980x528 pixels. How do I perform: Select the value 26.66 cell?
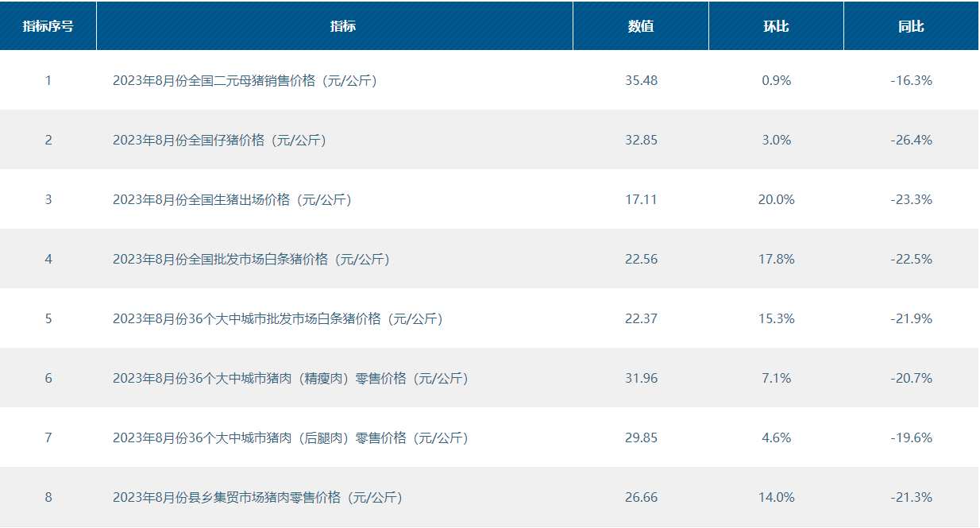(641, 497)
